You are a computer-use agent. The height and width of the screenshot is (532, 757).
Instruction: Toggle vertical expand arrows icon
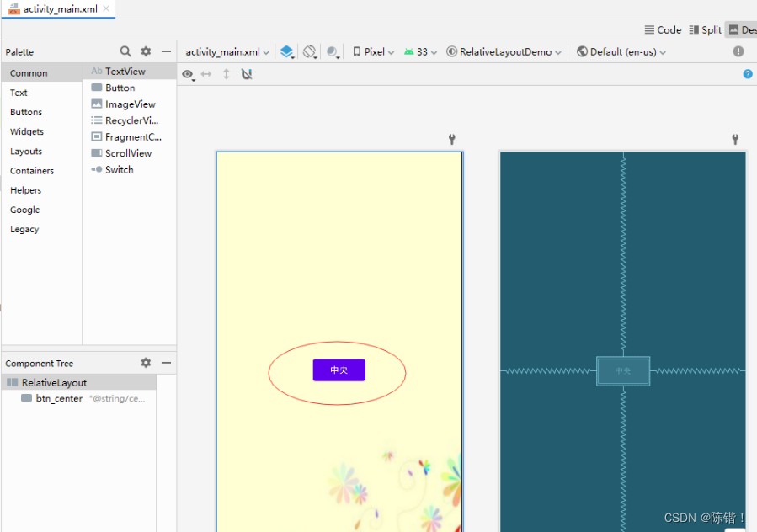click(x=226, y=74)
